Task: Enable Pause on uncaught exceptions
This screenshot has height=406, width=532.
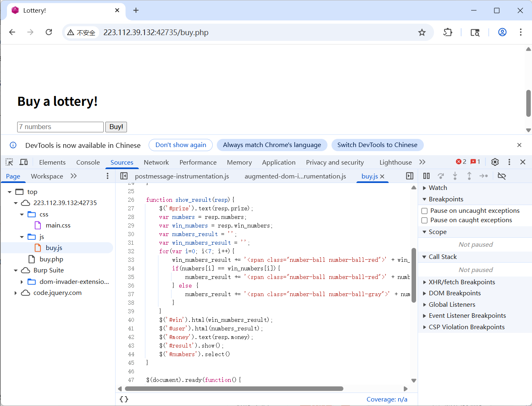Action: 425,211
